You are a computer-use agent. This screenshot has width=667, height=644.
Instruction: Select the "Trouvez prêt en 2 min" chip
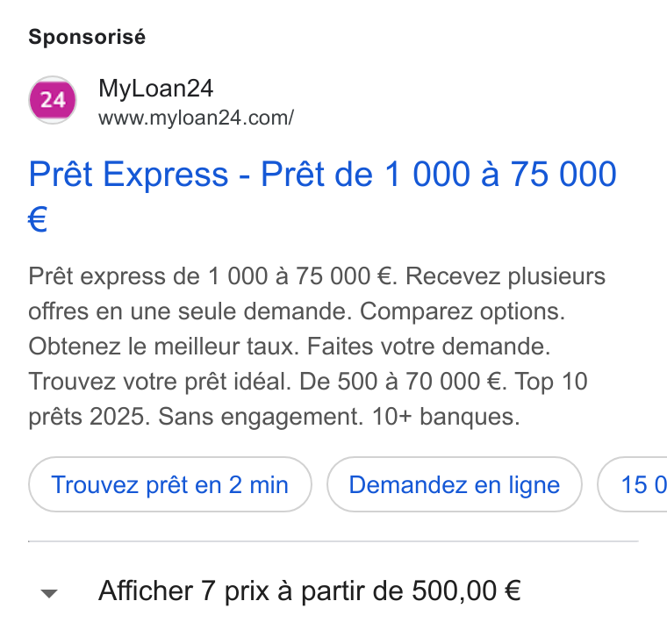click(x=169, y=484)
